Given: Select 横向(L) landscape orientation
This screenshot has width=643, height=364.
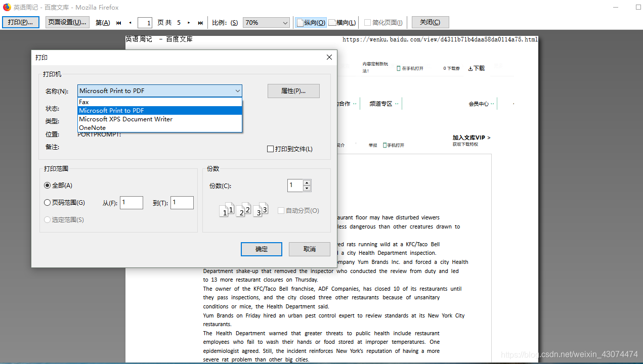Looking at the screenshot, I should click(x=342, y=23).
